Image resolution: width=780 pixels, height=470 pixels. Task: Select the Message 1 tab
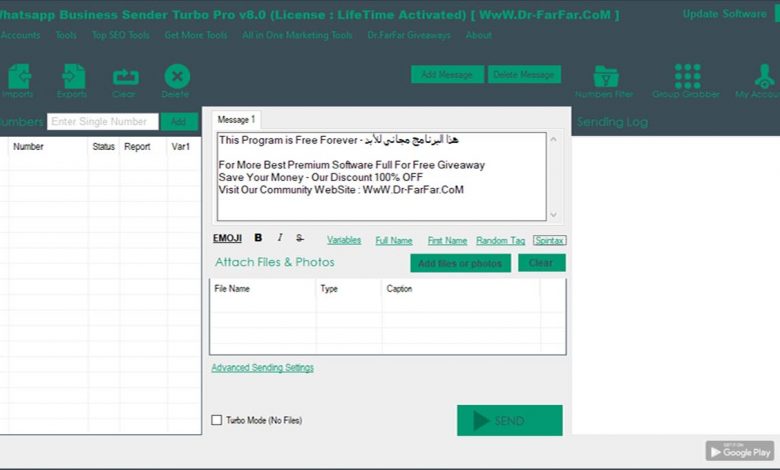tap(236, 120)
